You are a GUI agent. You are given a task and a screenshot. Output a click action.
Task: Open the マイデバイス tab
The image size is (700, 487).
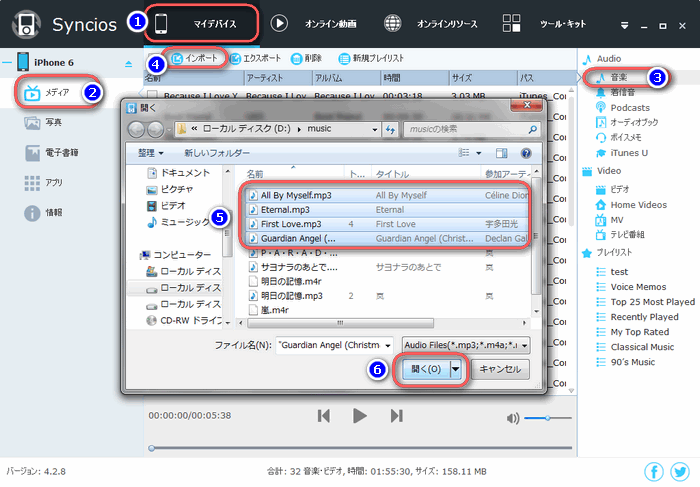tap(202, 24)
